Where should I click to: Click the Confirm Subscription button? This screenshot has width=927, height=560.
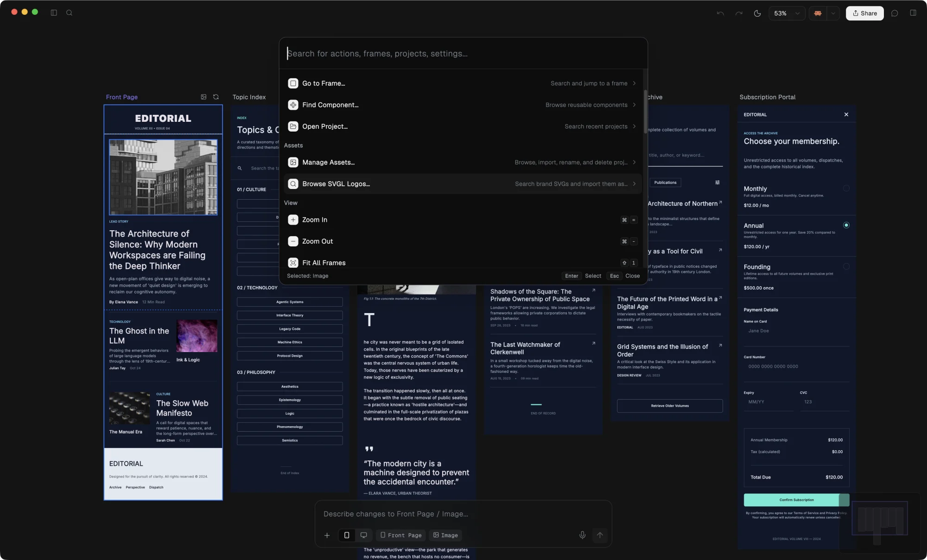(796, 500)
